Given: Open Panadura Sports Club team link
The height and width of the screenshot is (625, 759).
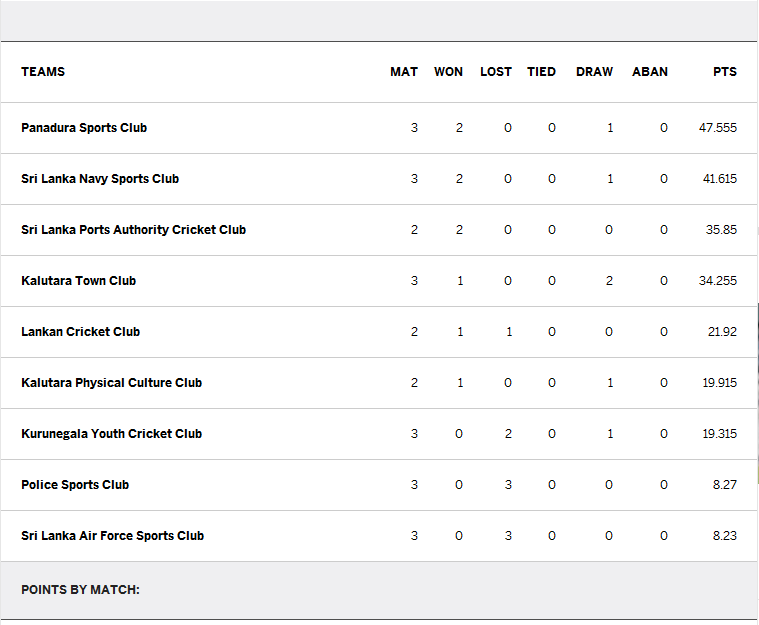Looking at the screenshot, I should 84,128.
